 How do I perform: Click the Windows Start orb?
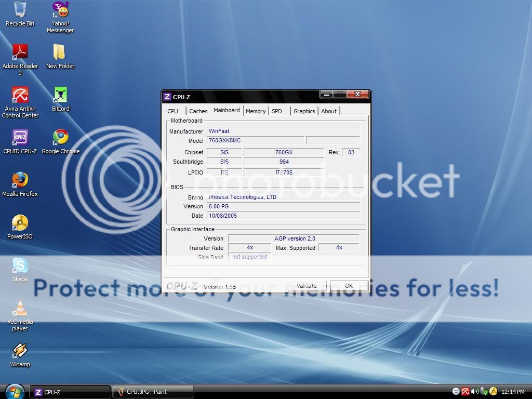(x=15, y=392)
